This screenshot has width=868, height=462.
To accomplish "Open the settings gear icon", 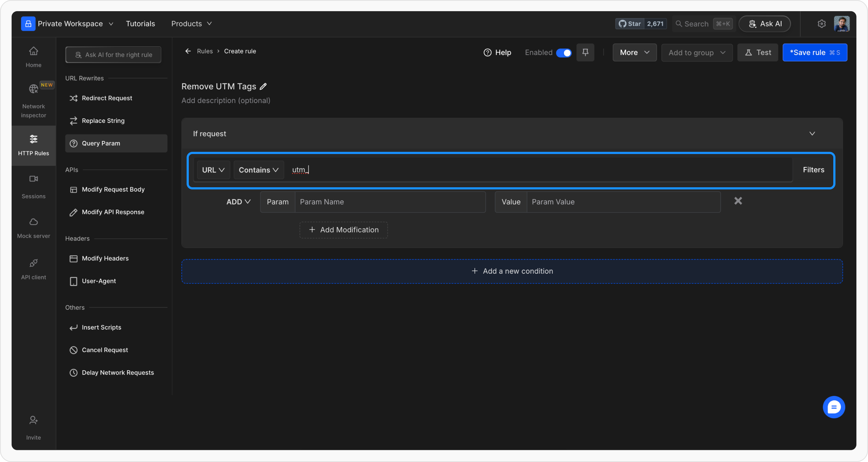I will 821,24.
